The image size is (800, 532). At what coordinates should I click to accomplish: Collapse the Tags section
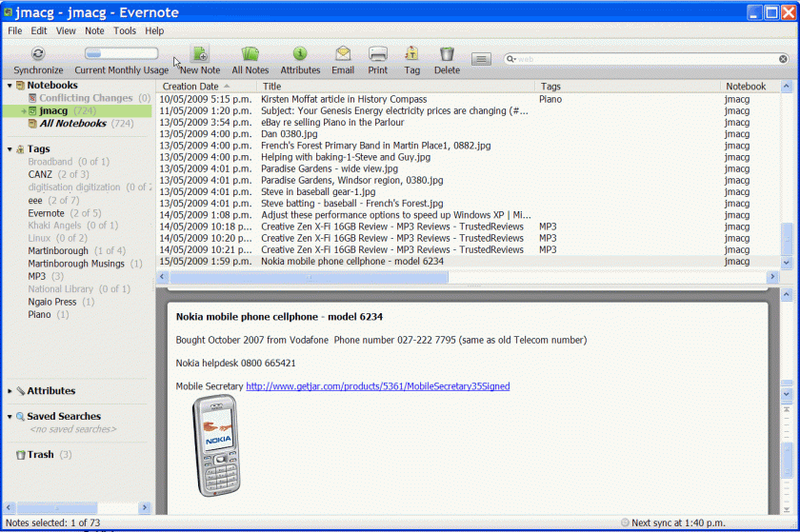point(10,149)
